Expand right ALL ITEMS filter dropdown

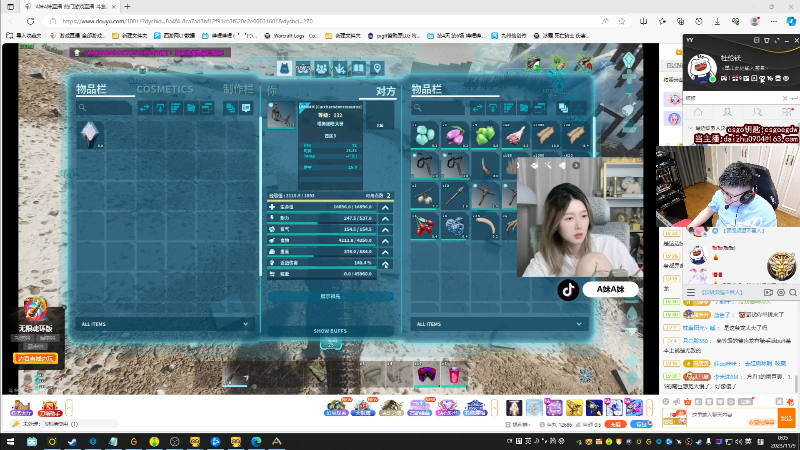(499, 324)
